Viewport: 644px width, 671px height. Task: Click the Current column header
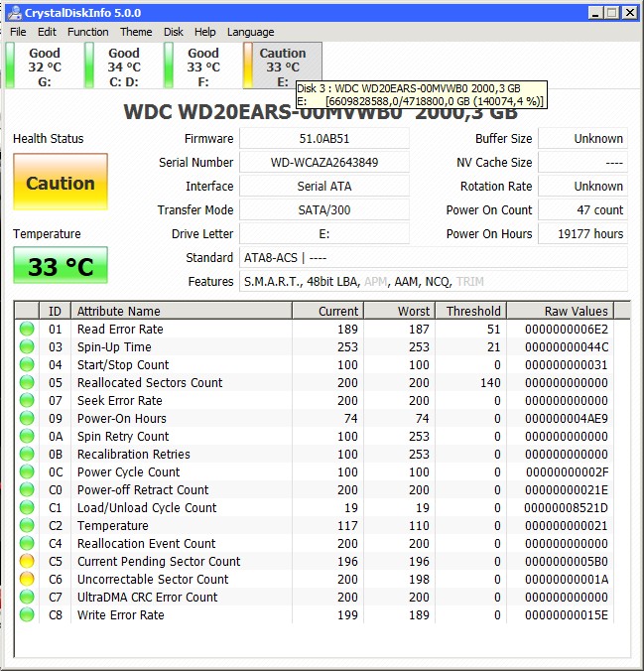327,311
